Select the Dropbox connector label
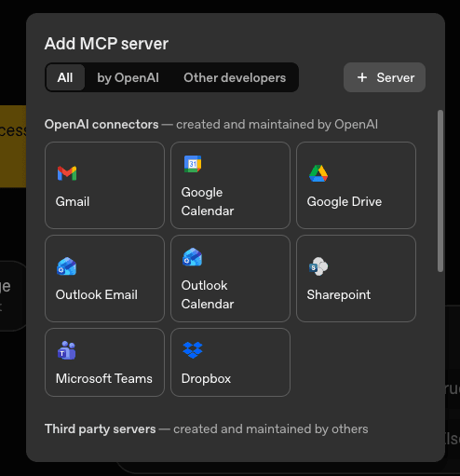This screenshot has height=476, width=460. (x=206, y=378)
